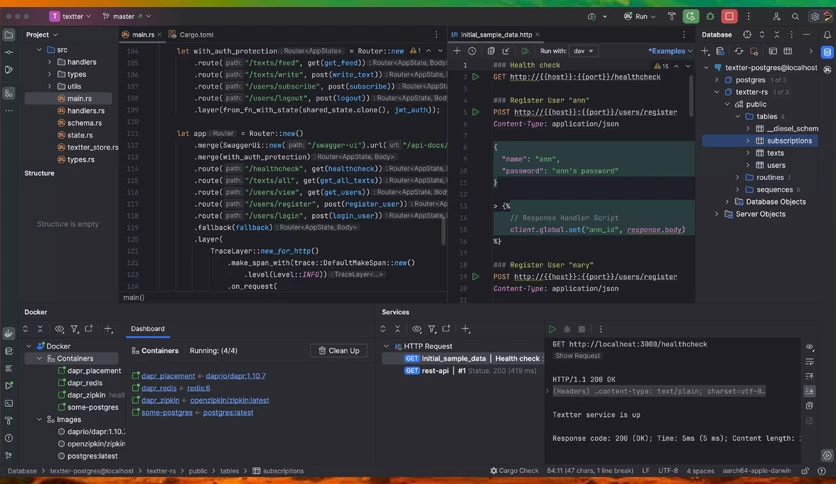Click the main.rs editor vertical scrollbar

[x=443, y=230]
